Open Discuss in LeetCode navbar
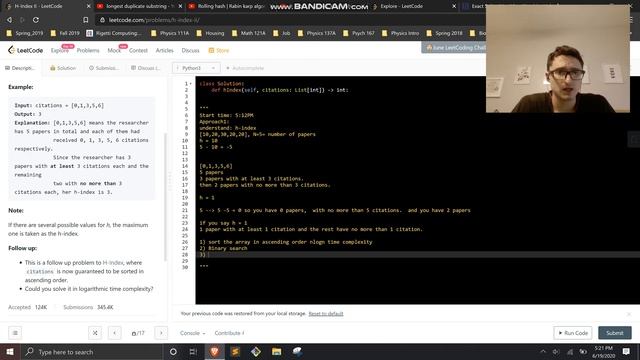 tap(190, 50)
